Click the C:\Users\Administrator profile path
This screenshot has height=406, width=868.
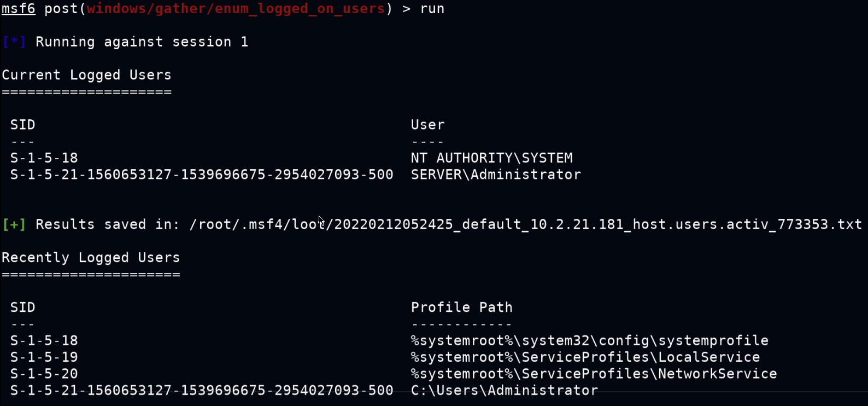point(505,390)
